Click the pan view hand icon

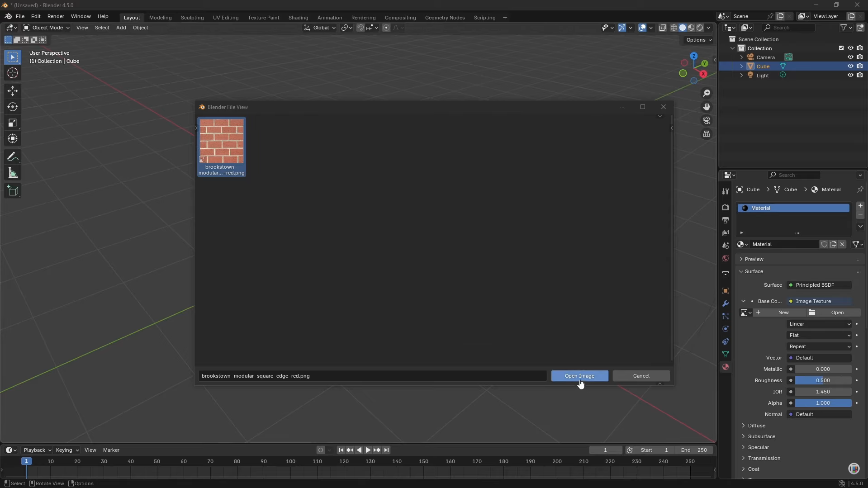click(x=707, y=107)
